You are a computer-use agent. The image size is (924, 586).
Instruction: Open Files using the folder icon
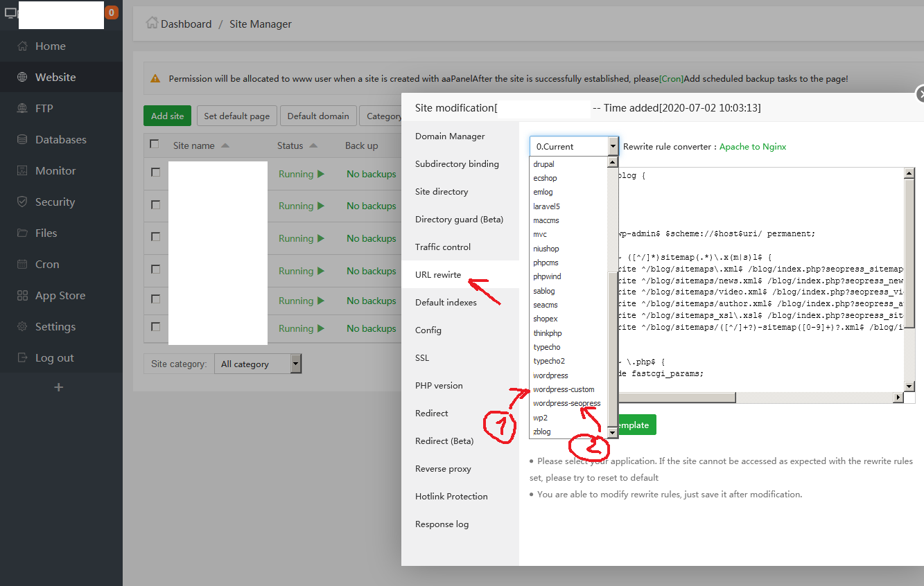tap(23, 233)
